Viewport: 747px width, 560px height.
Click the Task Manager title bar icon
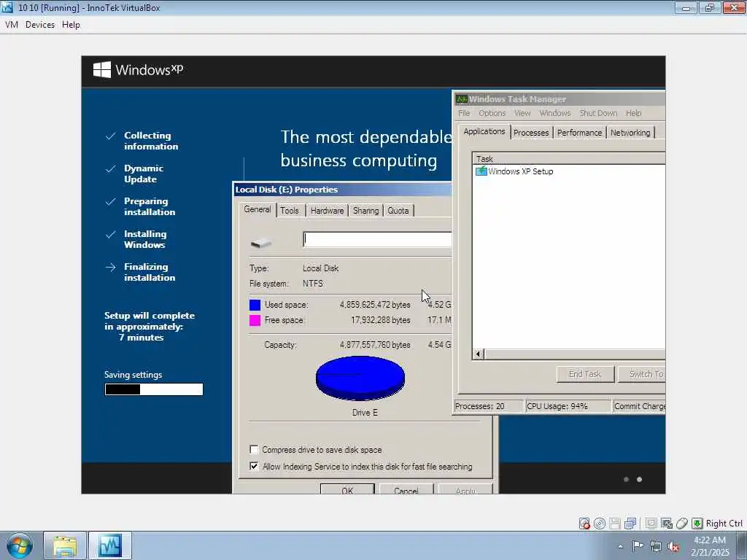click(461, 99)
